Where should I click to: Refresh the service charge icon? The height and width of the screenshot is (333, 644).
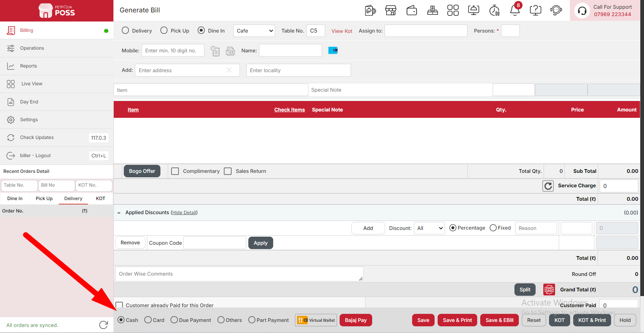(x=548, y=186)
